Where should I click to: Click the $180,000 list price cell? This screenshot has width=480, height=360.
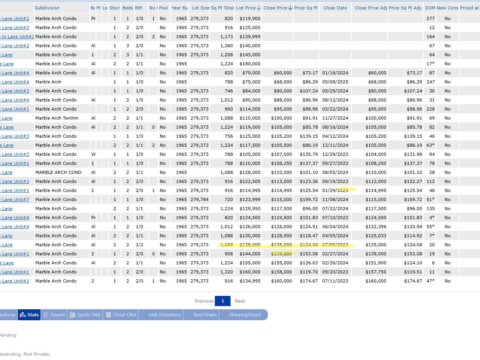(x=250, y=64)
